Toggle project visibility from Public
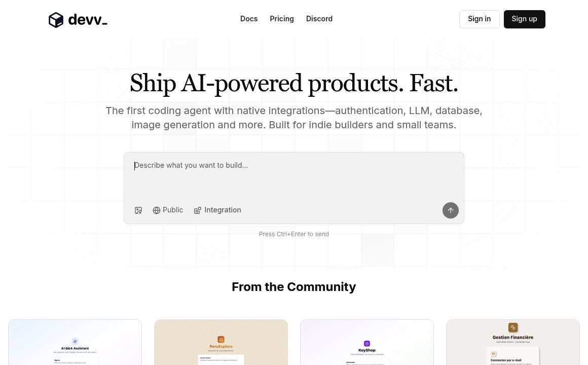 coord(168,210)
